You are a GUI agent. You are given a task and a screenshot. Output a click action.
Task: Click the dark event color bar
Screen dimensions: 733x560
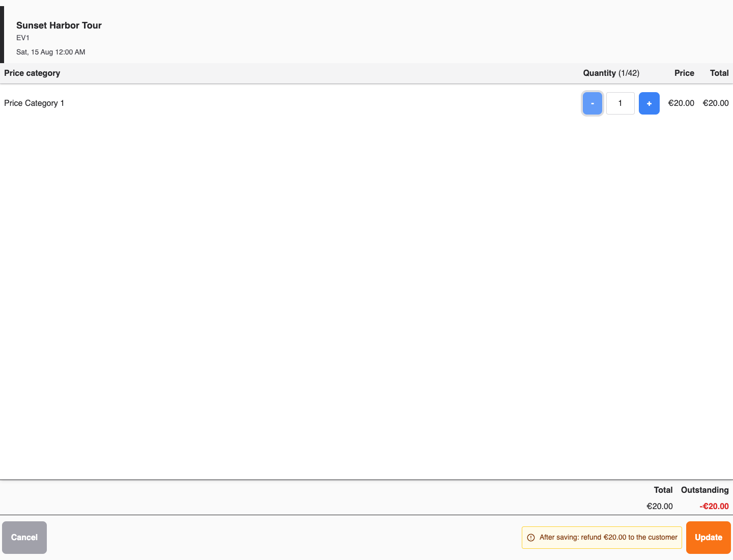point(2,35)
